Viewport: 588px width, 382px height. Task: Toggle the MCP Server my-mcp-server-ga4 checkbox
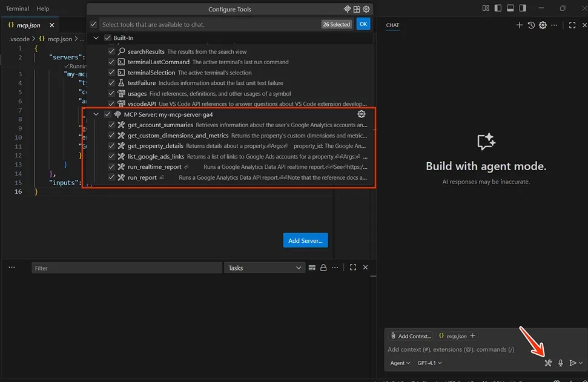point(108,114)
